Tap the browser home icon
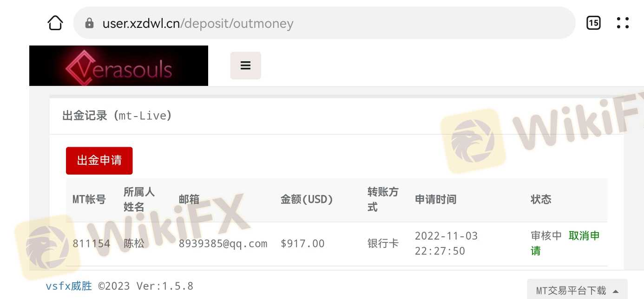Viewport: 644px width, 299px height. (55, 23)
